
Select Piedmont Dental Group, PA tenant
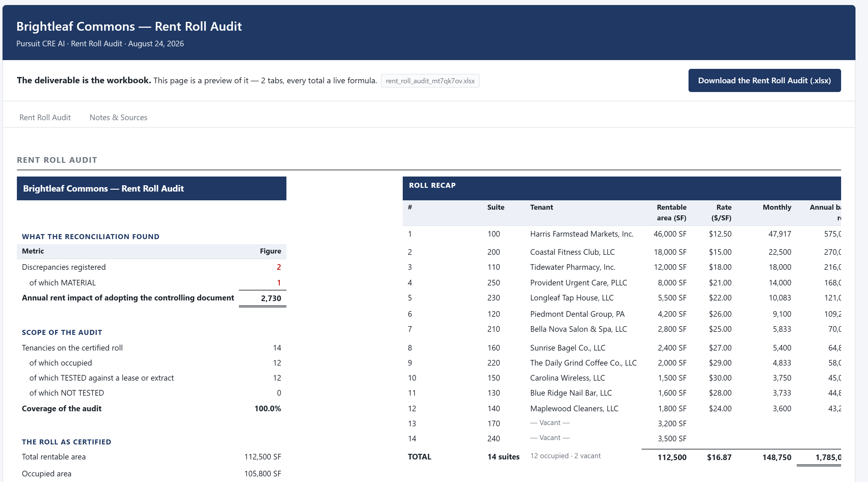click(x=577, y=314)
